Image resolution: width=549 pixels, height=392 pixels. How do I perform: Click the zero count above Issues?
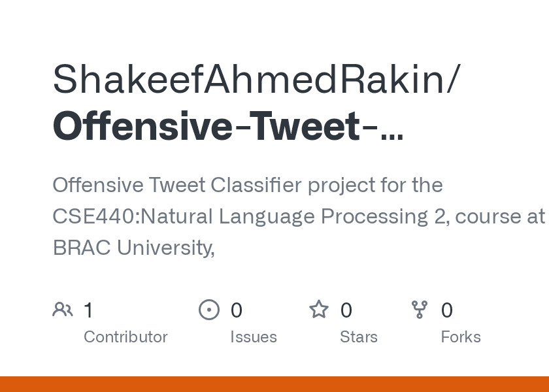(x=237, y=310)
